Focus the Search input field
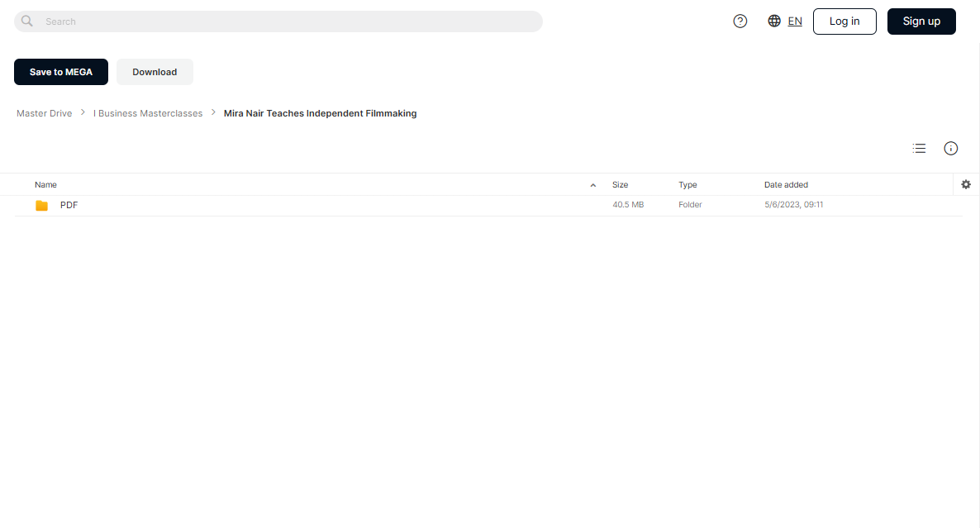The height and width of the screenshot is (528, 980). point(278,21)
